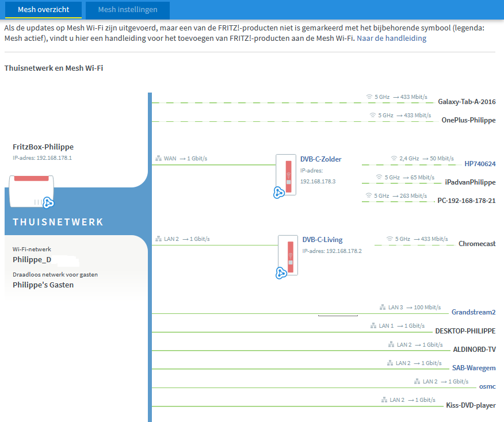This screenshot has height=422, width=504.
Task: Open the DVB-C-Living device link
Action: coord(322,240)
